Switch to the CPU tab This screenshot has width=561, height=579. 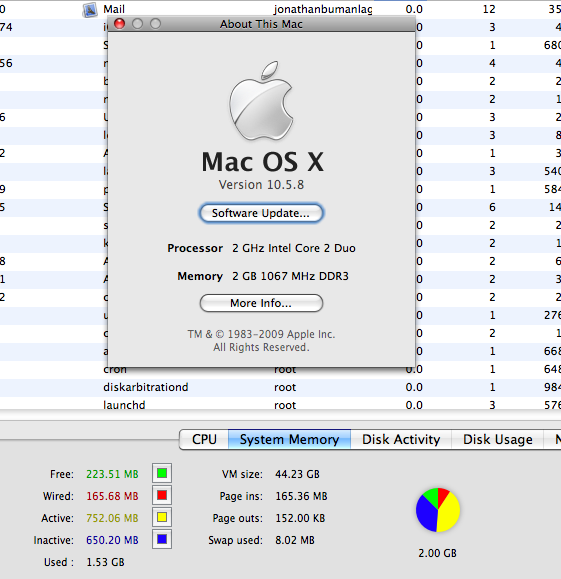pyautogui.click(x=204, y=439)
